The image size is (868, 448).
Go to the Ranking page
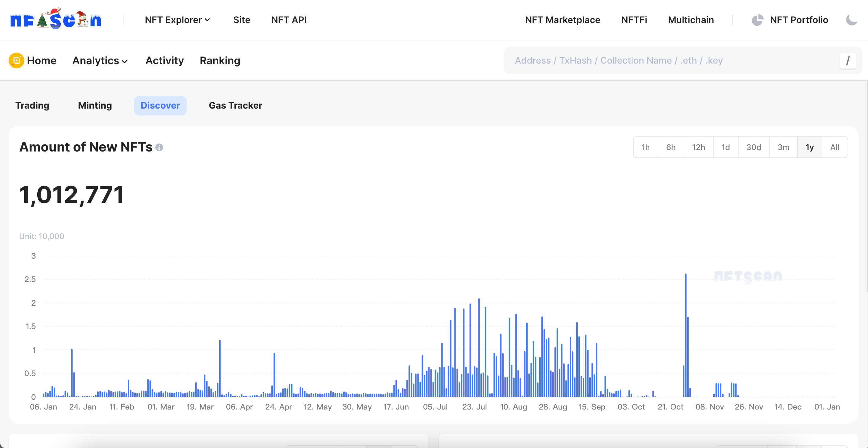click(220, 61)
